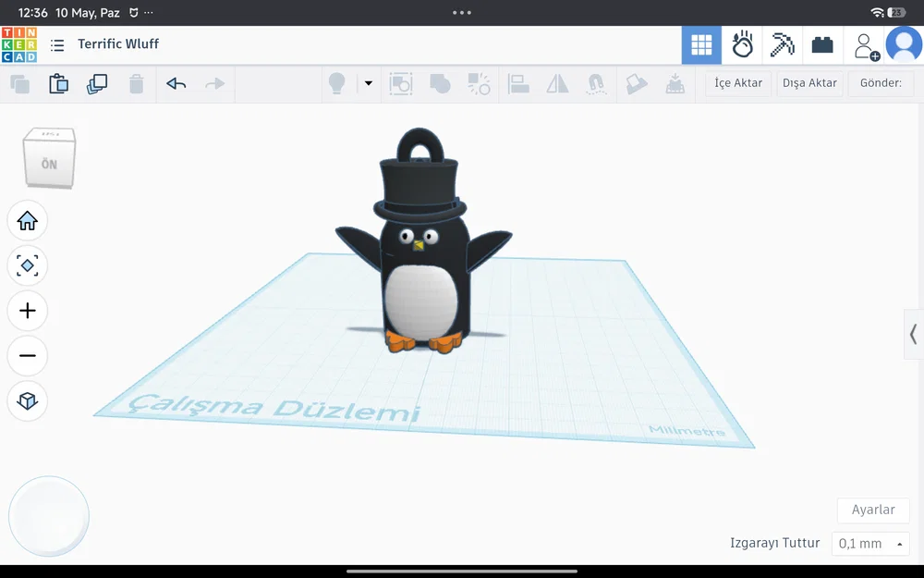Open the Sim Lab physics view

pyautogui.click(x=743, y=44)
